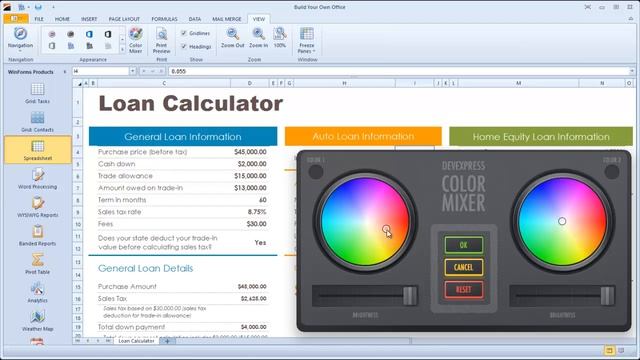640x360 pixels.
Task: Select the Spreadsheet product in sidebar
Action: click(38, 150)
